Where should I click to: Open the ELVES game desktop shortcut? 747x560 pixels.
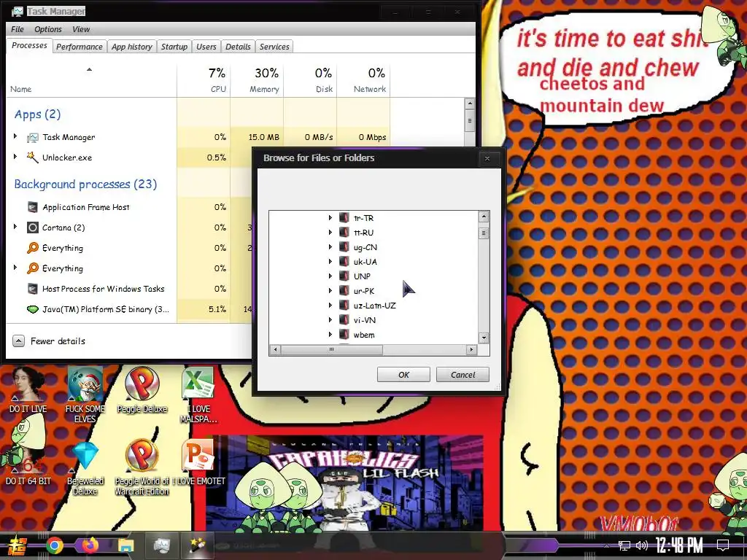tap(85, 394)
